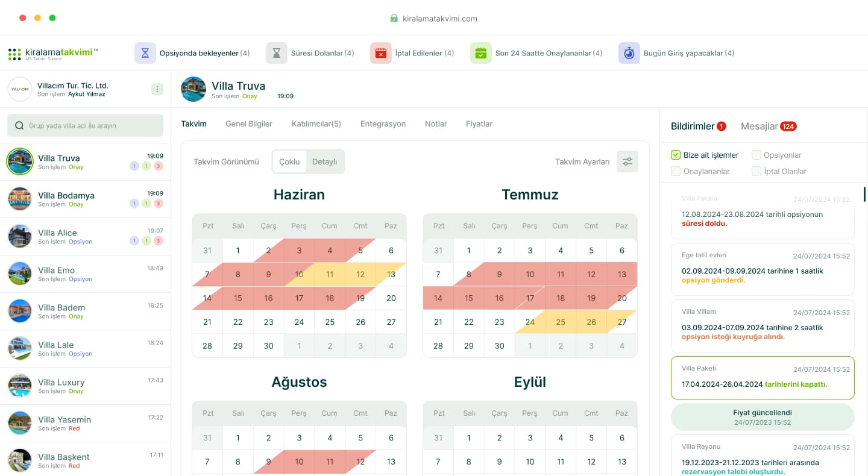868x476 pixels.
Task: Open the Süresi Dolanlar hourglass icon
Action: pos(276,53)
